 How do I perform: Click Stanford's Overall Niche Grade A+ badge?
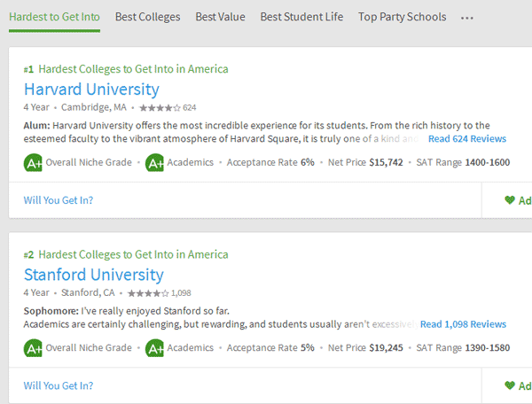click(x=33, y=348)
